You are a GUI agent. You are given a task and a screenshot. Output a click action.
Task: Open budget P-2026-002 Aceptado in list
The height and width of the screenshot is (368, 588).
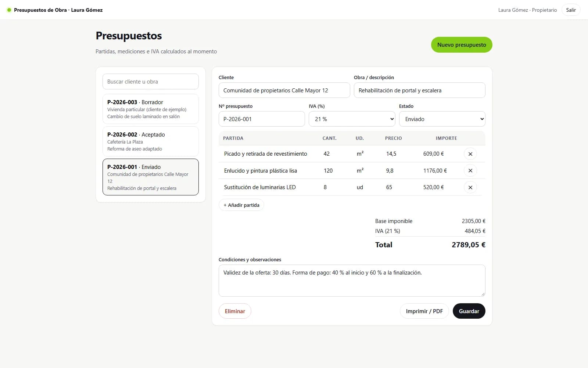coord(151,141)
